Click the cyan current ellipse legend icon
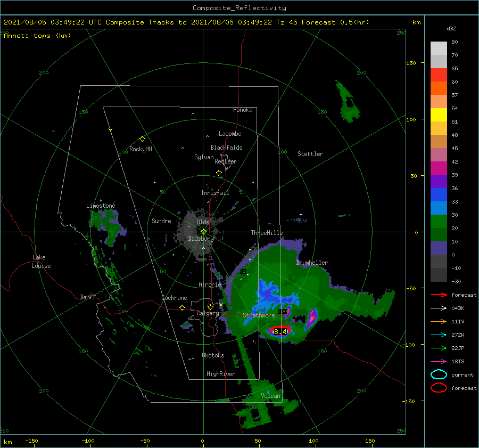 pyautogui.click(x=439, y=374)
